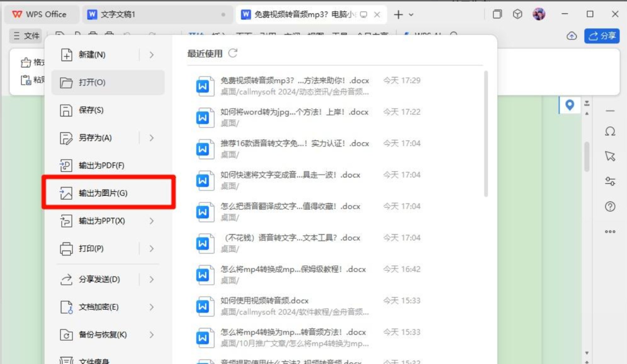Click the 文件 menu button
Screen dimensions: 627x364
tap(26, 36)
